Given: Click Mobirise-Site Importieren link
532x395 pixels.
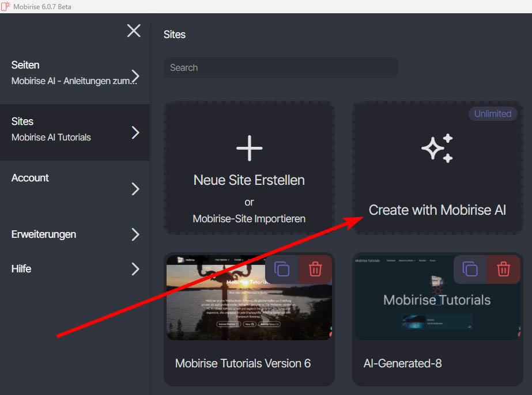Looking at the screenshot, I should (249, 219).
